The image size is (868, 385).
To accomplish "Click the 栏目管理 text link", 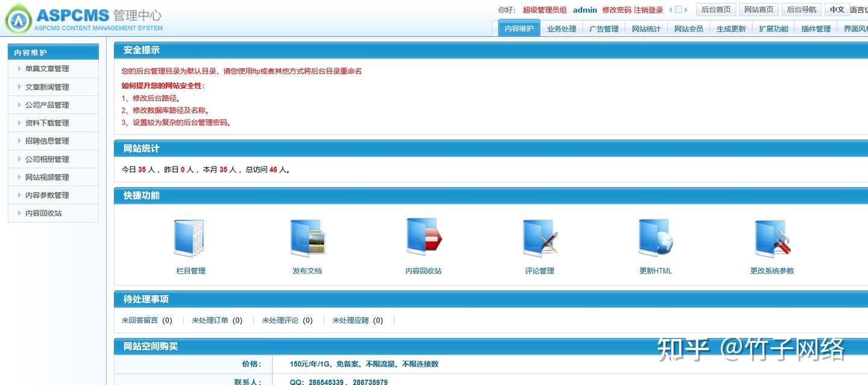I will [190, 271].
